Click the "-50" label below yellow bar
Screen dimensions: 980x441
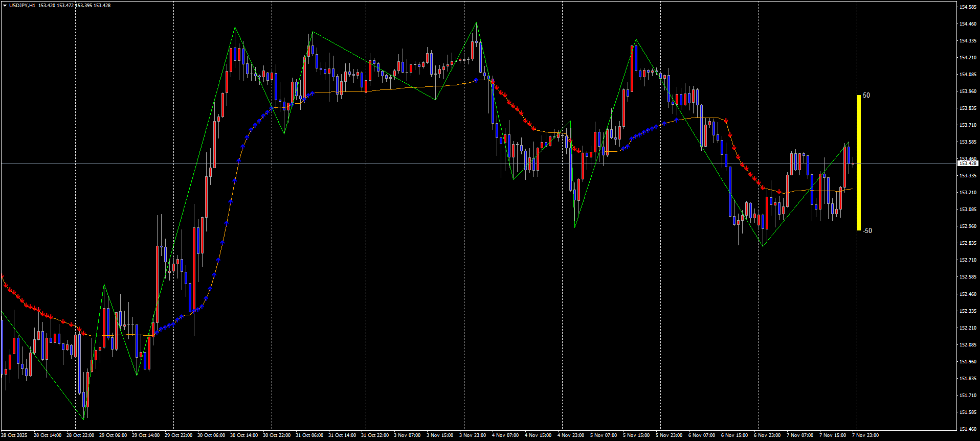(867, 231)
